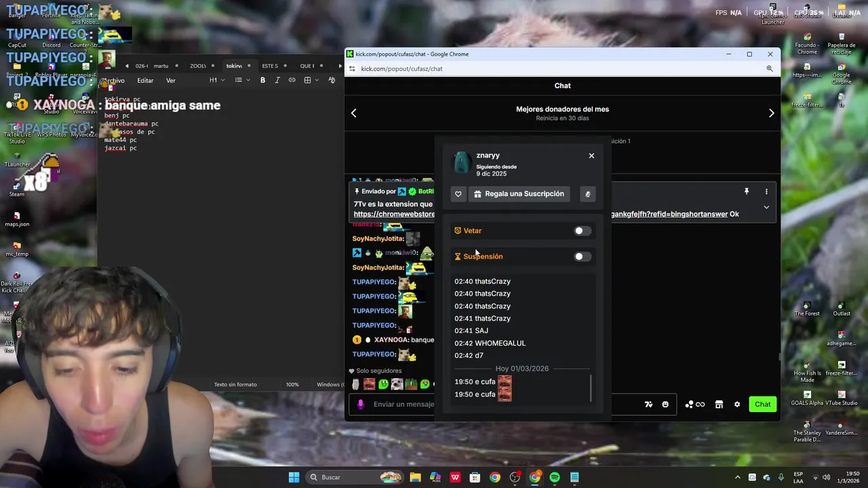
Task: Go to previous donors leaderboard with left arrow
Action: click(x=353, y=113)
